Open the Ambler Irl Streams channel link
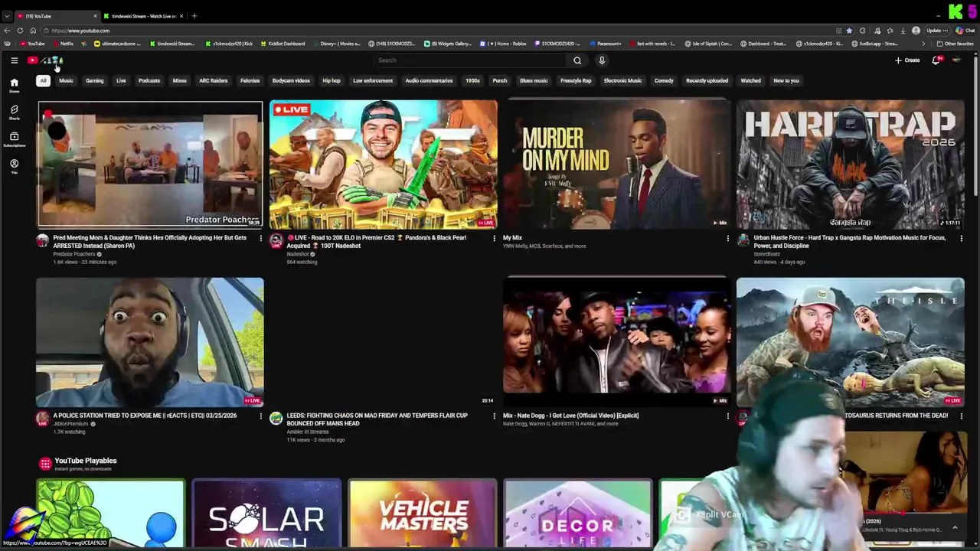 click(x=308, y=432)
